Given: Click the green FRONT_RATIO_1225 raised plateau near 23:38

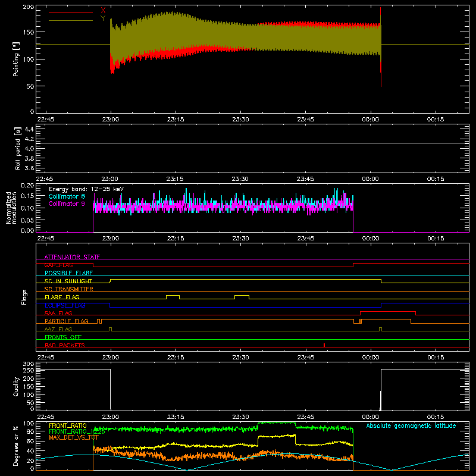Looking at the screenshot, I should (277, 423).
